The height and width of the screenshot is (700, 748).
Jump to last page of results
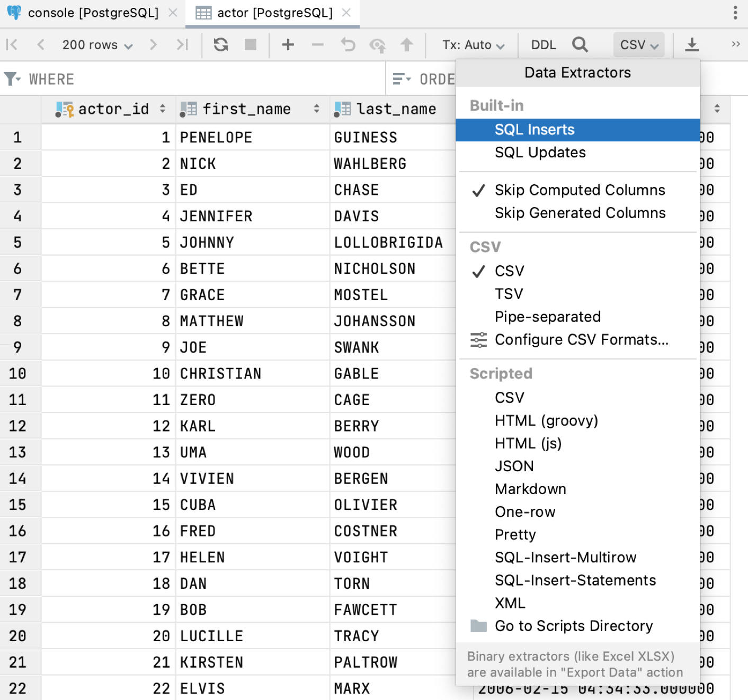[183, 44]
